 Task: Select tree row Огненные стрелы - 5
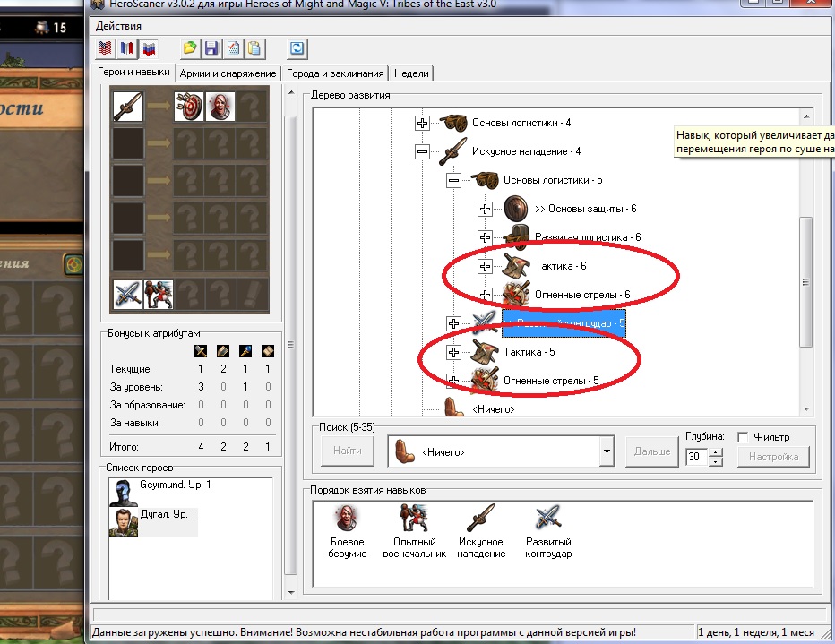click(x=551, y=381)
